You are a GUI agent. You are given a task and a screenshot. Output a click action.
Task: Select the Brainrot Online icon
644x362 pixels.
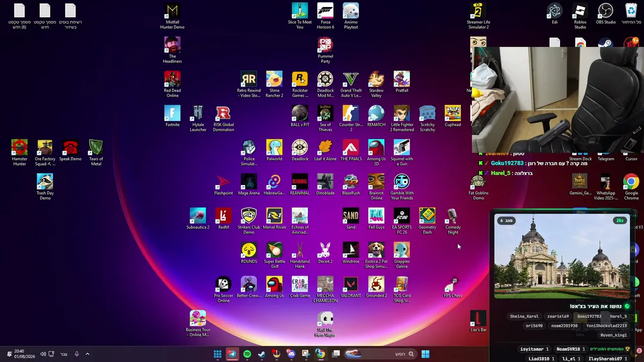[x=376, y=188]
